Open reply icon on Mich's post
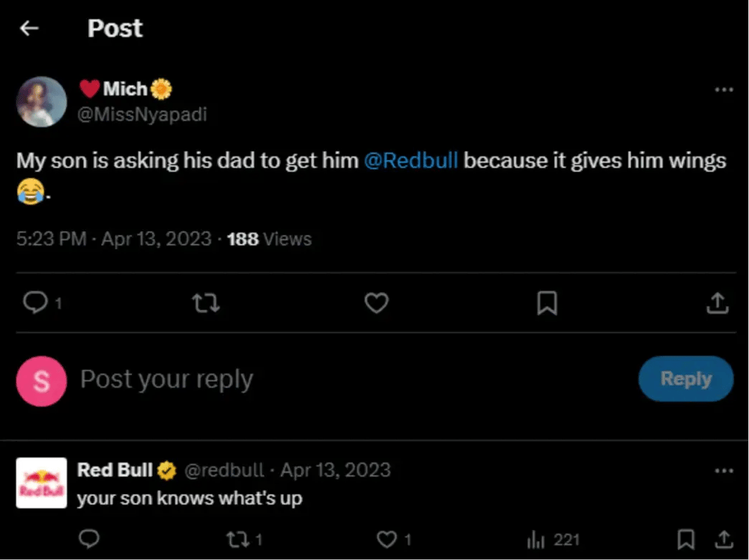This screenshot has width=749, height=560. (x=34, y=302)
